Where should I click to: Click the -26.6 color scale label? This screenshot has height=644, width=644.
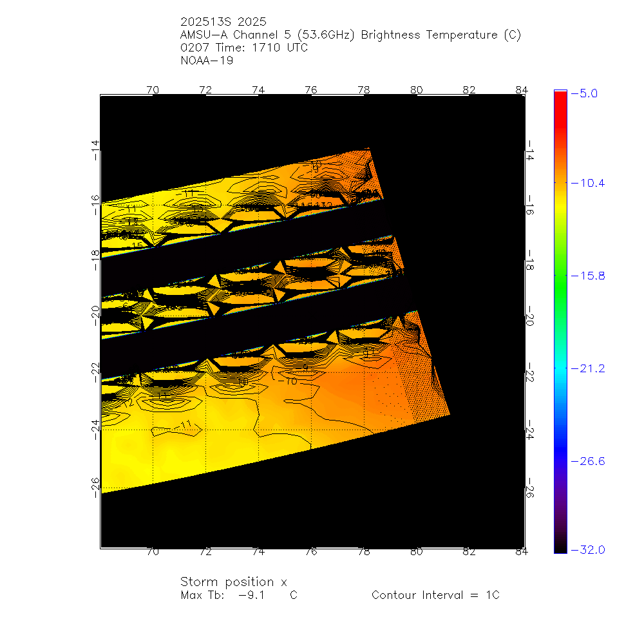tap(587, 461)
